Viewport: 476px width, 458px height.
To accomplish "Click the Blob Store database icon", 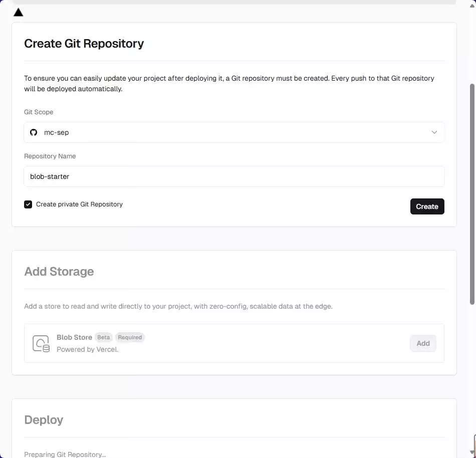I will pos(41,343).
